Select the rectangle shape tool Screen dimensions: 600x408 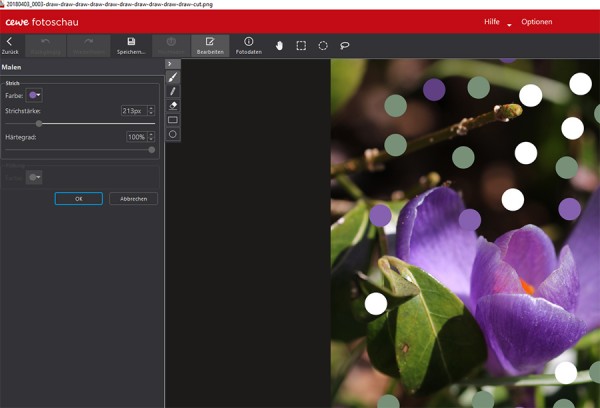(172, 119)
